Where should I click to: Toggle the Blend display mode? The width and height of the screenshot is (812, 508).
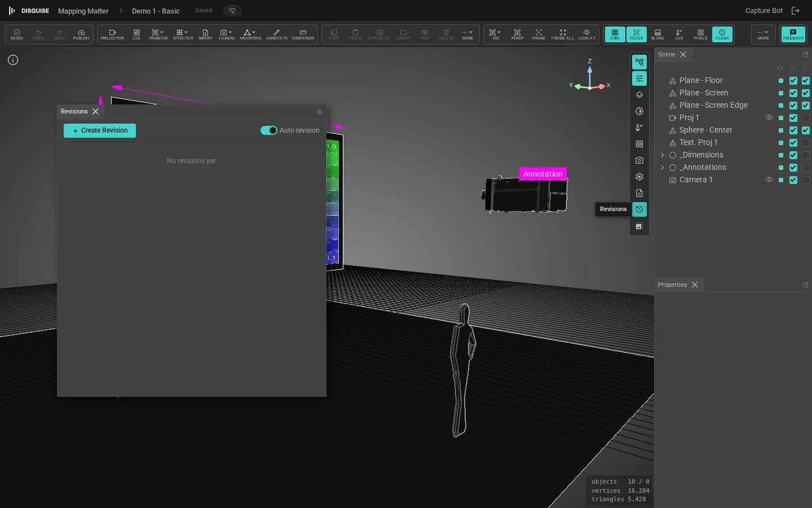[657, 34]
